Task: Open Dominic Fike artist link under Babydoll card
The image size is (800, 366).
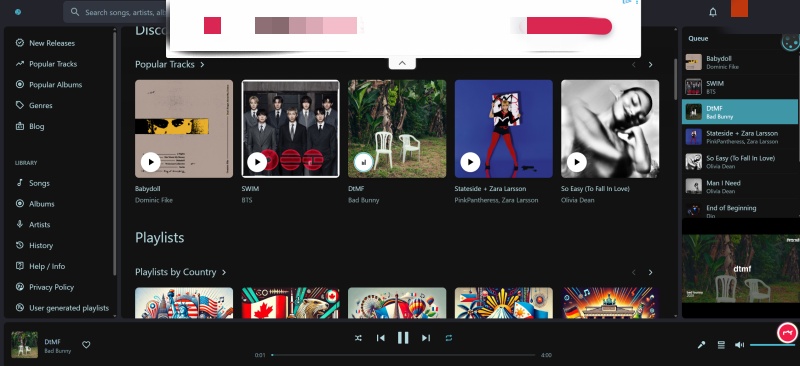Action: point(154,200)
